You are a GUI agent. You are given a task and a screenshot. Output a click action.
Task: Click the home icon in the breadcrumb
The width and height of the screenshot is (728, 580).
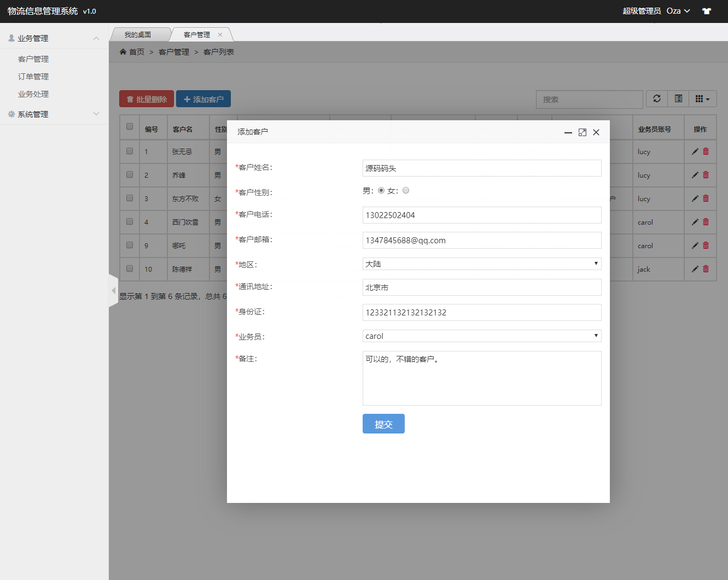point(123,51)
